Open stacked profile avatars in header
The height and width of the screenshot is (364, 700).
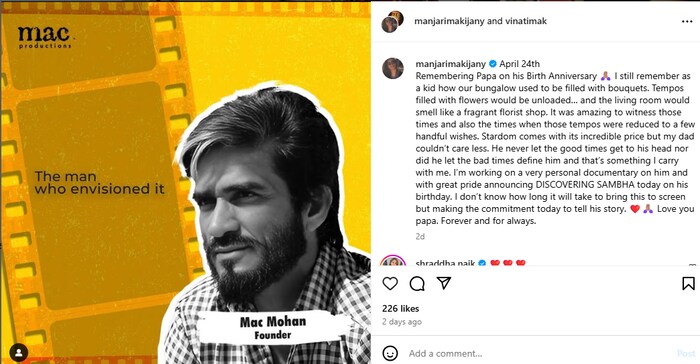pyautogui.click(x=392, y=21)
